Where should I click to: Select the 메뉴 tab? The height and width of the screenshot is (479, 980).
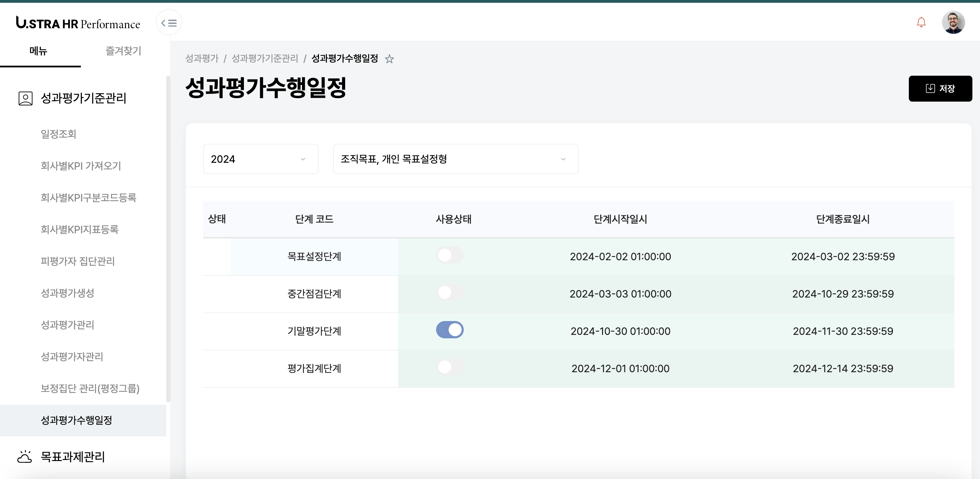[x=38, y=51]
